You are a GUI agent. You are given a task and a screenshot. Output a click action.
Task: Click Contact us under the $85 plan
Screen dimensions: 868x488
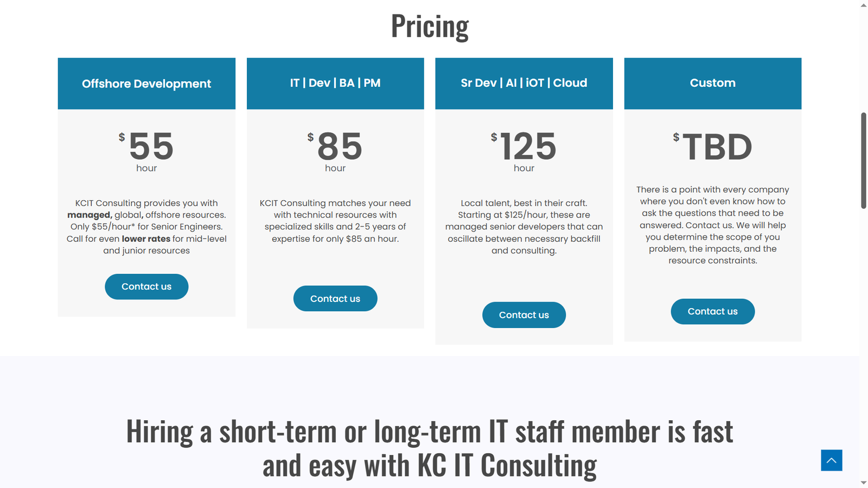(335, 298)
